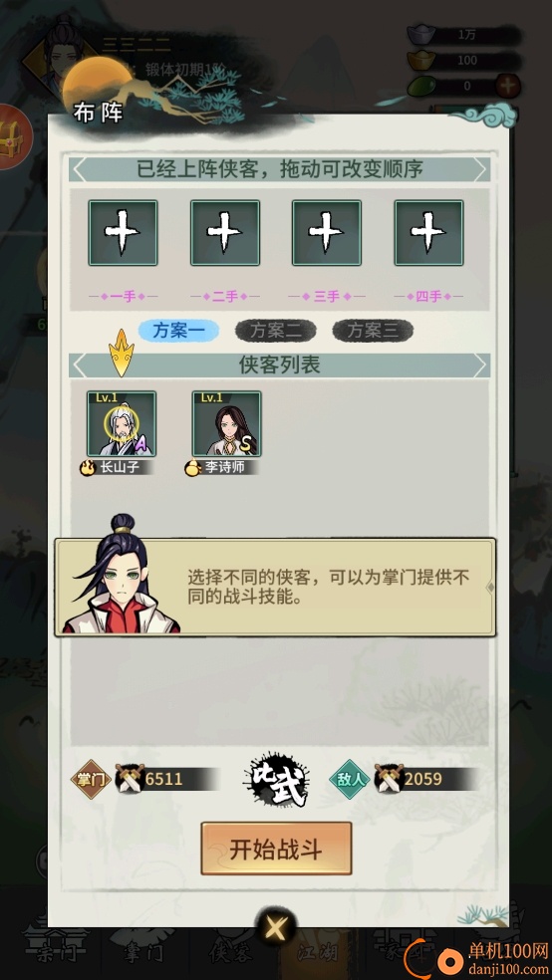552x980 pixels.
Task: Add a hero to the 二手 slot
Action: pos(225,232)
